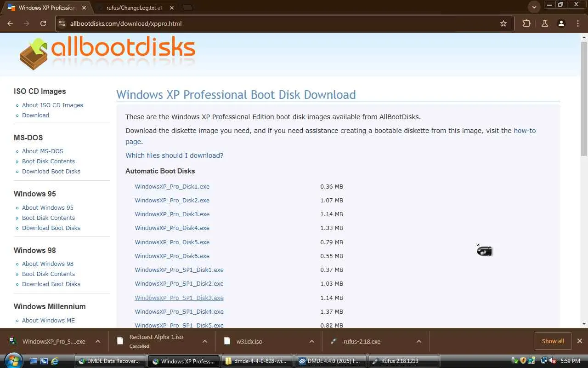
Task: Open About Windows 98 sidebar link
Action: click(48, 264)
